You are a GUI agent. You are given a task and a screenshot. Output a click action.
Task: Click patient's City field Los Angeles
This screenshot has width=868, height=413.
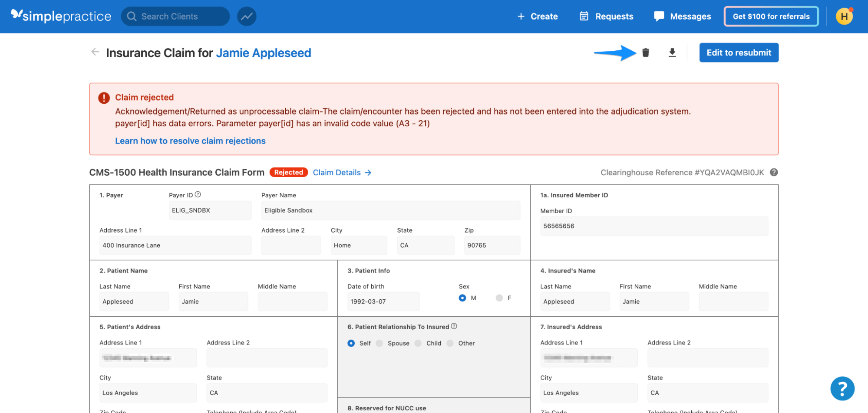pos(148,393)
